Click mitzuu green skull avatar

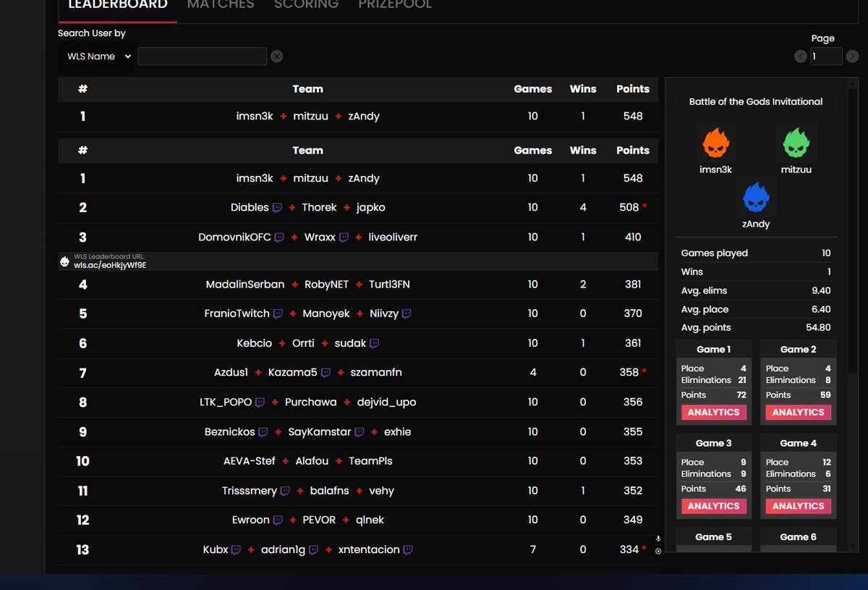[x=796, y=142]
